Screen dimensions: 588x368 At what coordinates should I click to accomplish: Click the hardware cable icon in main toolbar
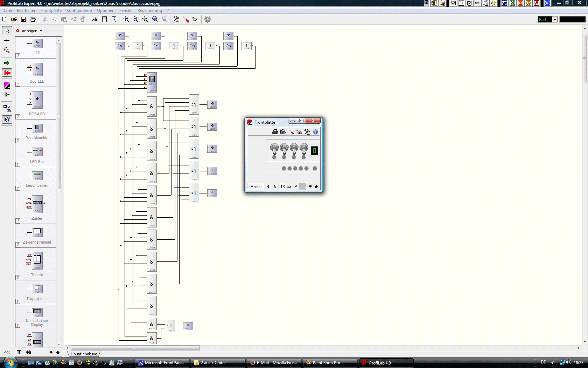(195, 19)
